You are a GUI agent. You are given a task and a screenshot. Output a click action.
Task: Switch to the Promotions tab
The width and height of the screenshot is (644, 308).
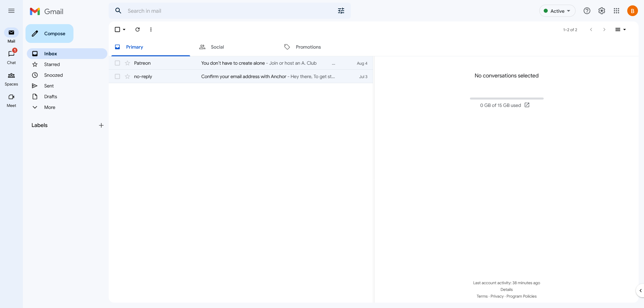(x=308, y=47)
